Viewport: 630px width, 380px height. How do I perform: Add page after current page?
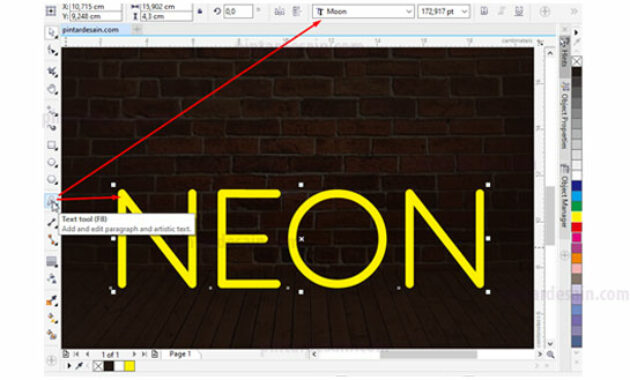pos(155,354)
